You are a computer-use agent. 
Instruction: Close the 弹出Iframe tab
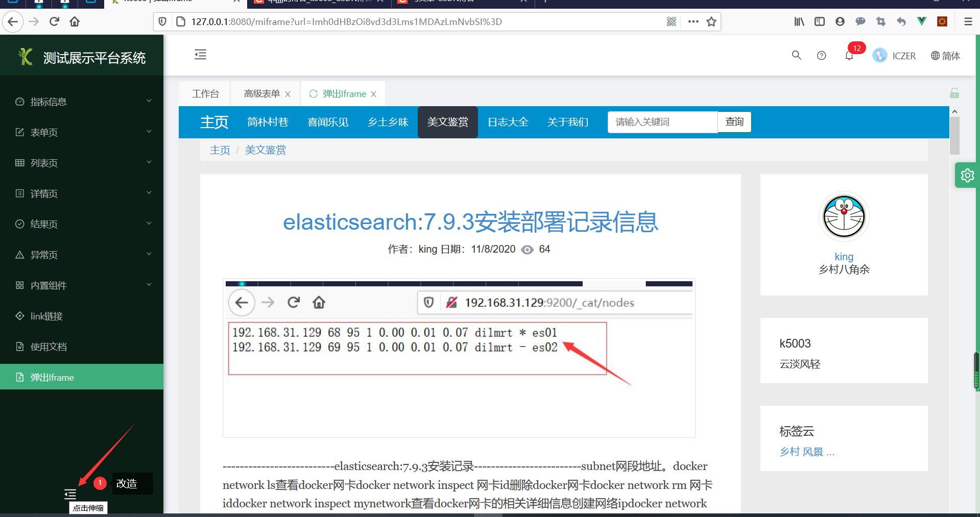pyautogui.click(x=374, y=94)
